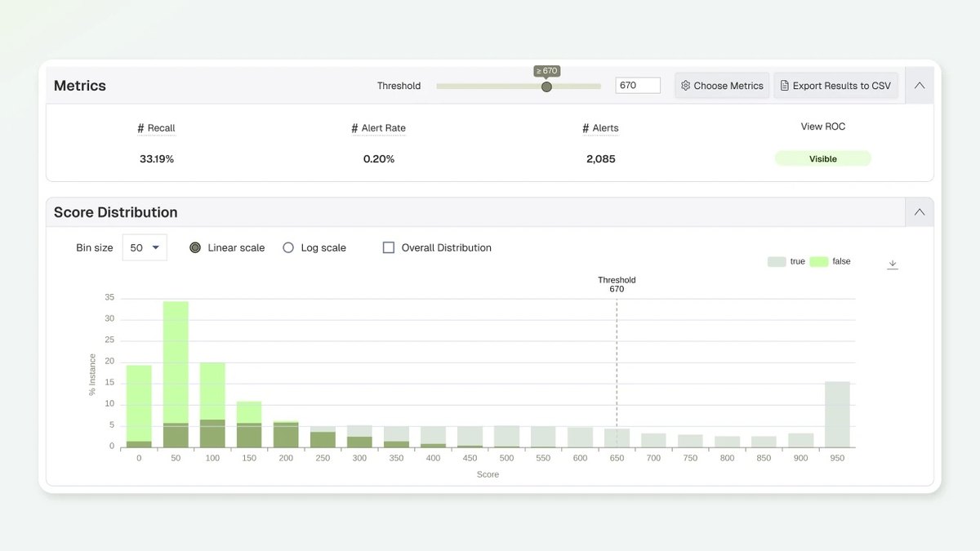Click the "false" legend swatch

[x=819, y=261]
